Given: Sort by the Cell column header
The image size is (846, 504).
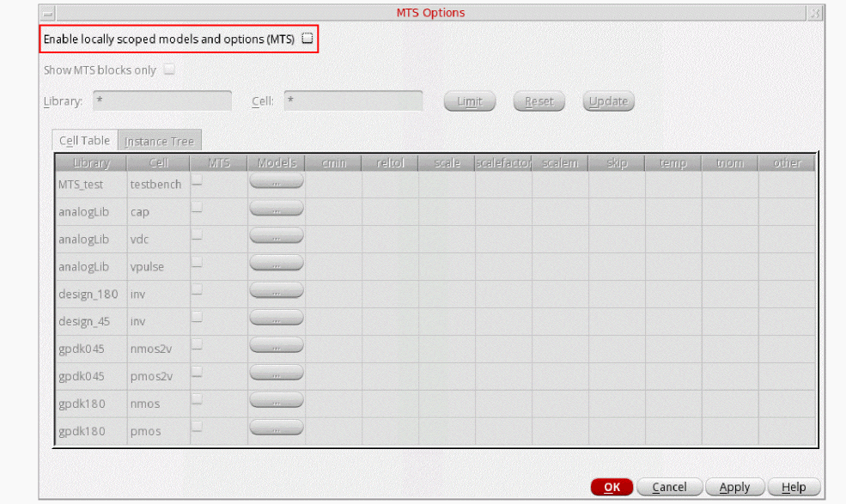Looking at the screenshot, I should tap(159, 162).
